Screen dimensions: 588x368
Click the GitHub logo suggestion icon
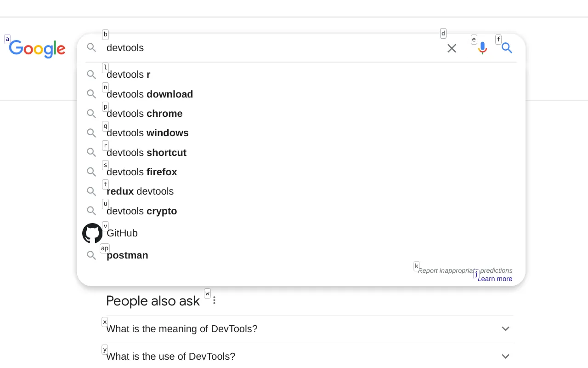[x=92, y=233]
